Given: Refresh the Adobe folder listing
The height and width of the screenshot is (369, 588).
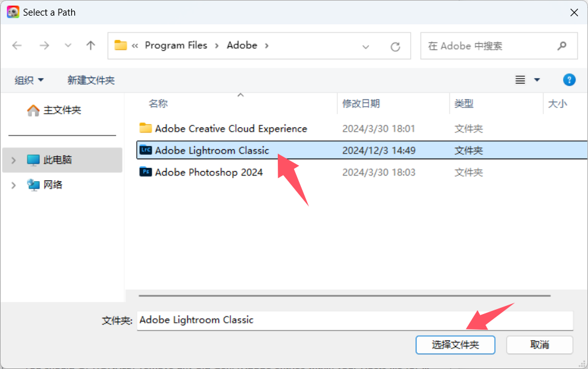Looking at the screenshot, I should [x=395, y=46].
